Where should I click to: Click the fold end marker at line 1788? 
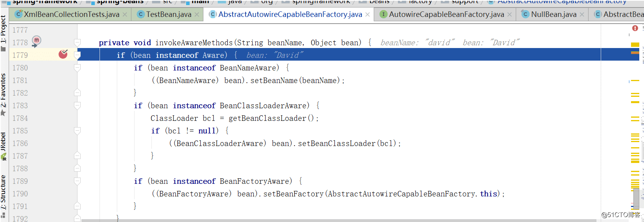click(78, 168)
